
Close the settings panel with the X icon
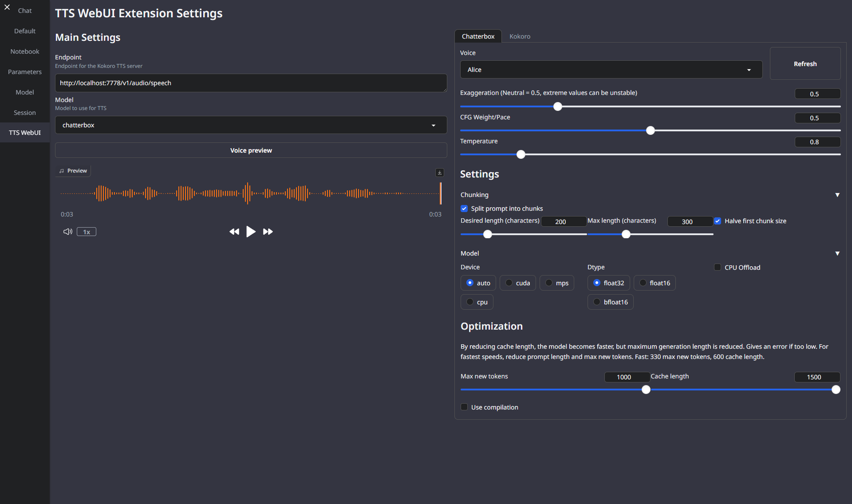(x=7, y=7)
